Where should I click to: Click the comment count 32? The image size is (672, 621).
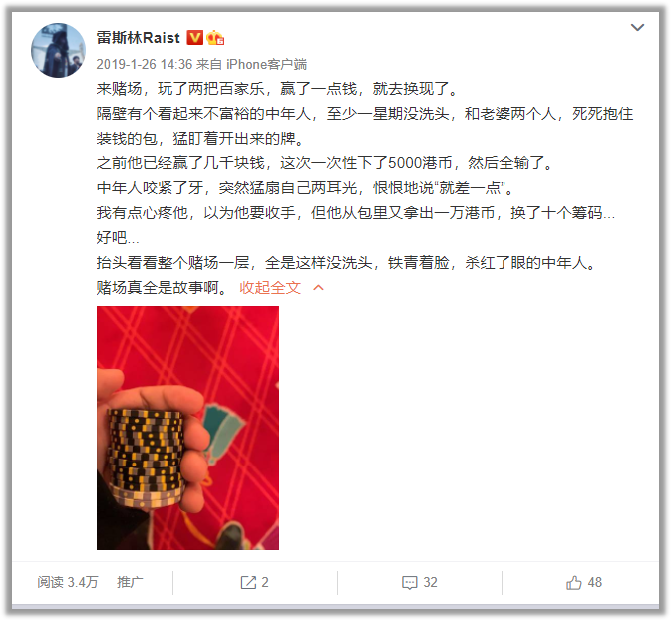(430, 583)
